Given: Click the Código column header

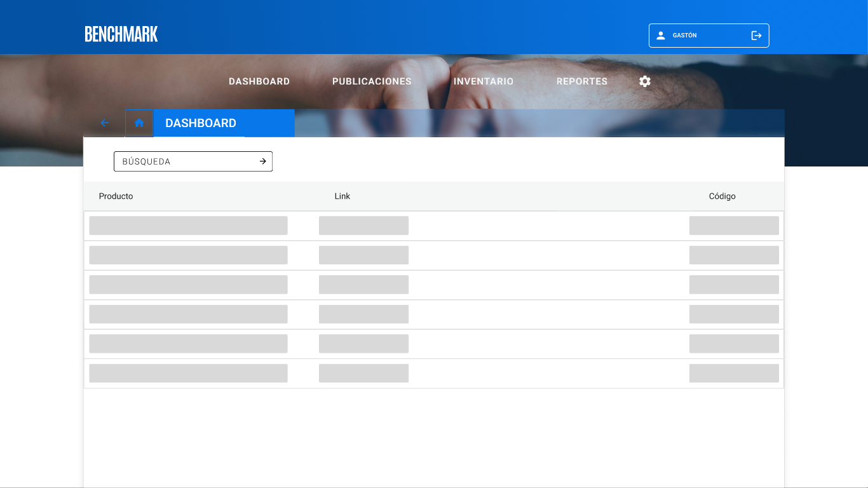Looking at the screenshot, I should click(722, 196).
